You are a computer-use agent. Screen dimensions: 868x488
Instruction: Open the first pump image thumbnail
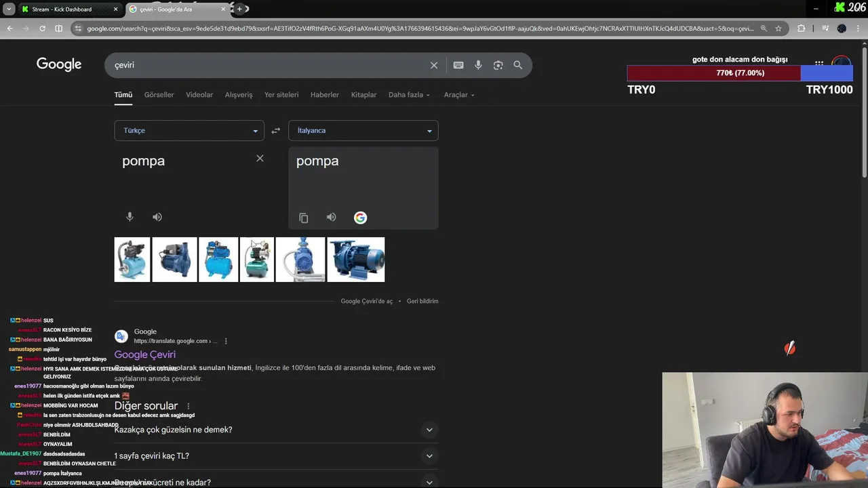point(132,260)
